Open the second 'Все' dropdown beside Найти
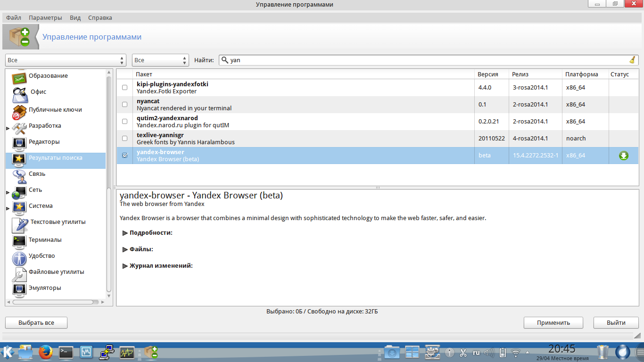The image size is (644, 362). coord(160,60)
